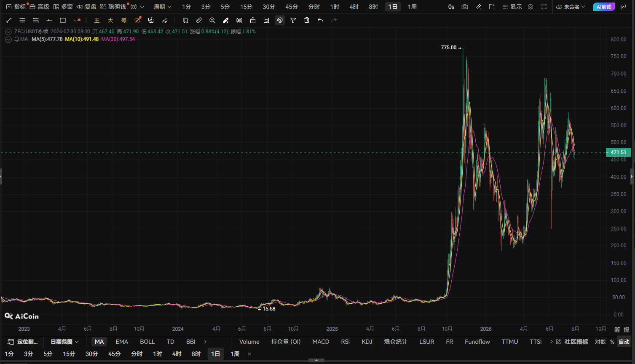Screen dimensions: 635x364
Task: Open more drawing tools ellipsis menu
Action: click(77, 20)
